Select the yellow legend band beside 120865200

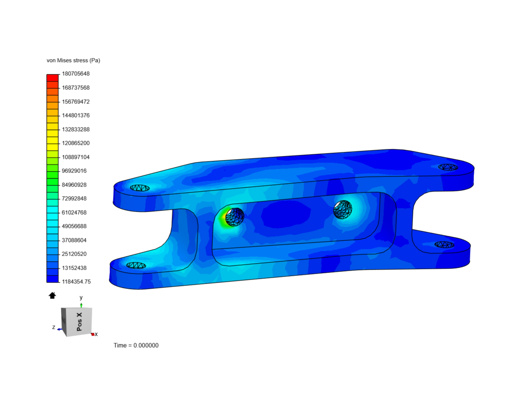tap(52, 140)
